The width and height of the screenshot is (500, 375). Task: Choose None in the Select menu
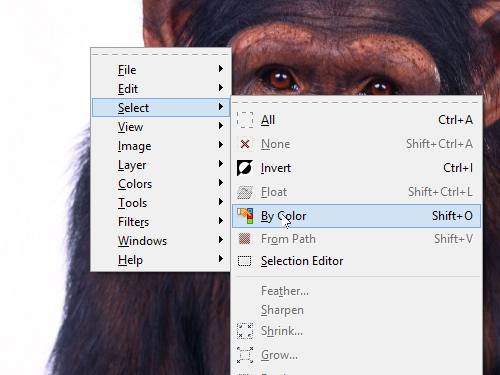pyautogui.click(x=356, y=144)
